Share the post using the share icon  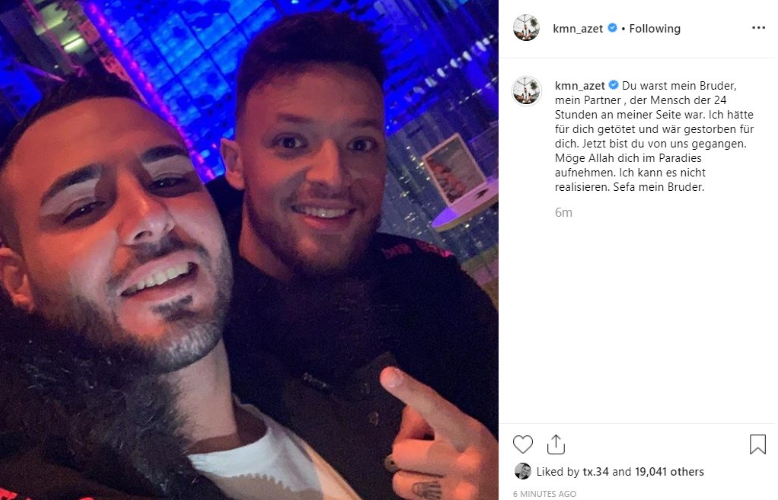(x=556, y=444)
